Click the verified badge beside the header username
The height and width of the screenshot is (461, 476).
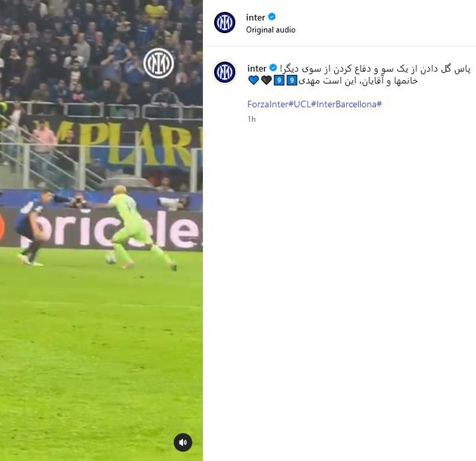[272, 17]
